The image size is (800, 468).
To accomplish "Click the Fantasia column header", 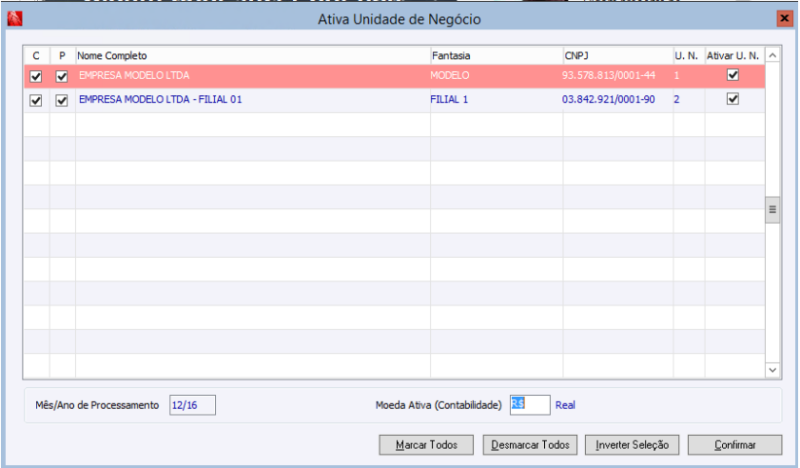I will click(496, 56).
